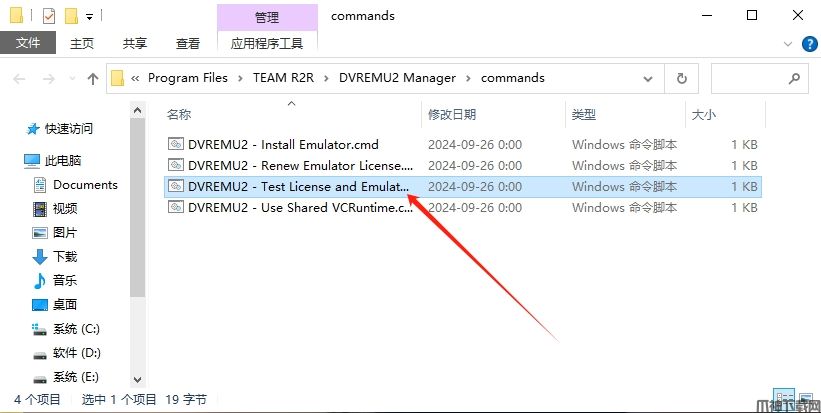Click the Renew Emulator License file icon
The width and height of the screenshot is (821, 413).
coord(176,165)
